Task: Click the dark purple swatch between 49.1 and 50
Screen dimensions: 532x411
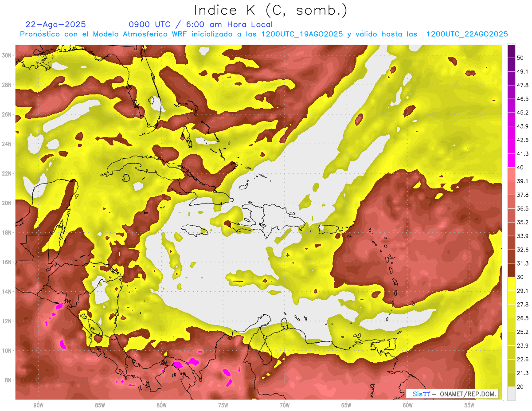Action: pos(511,65)
